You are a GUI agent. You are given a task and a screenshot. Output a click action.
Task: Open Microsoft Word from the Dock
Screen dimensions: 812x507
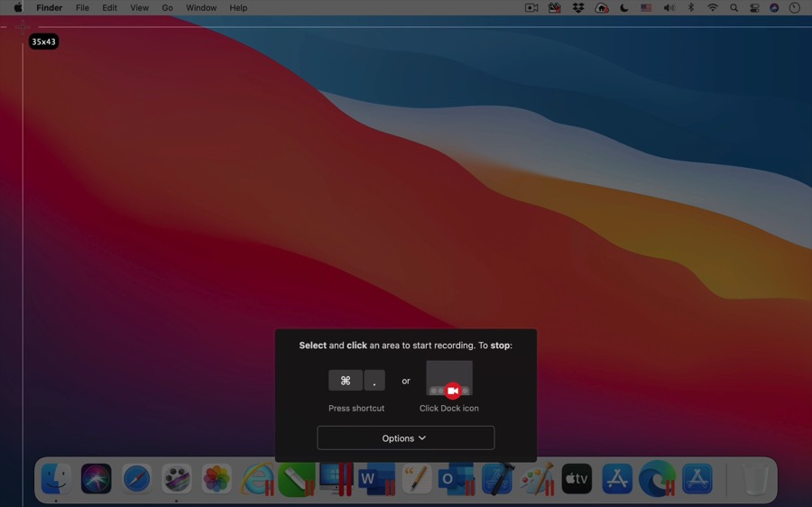click(374, 479)
